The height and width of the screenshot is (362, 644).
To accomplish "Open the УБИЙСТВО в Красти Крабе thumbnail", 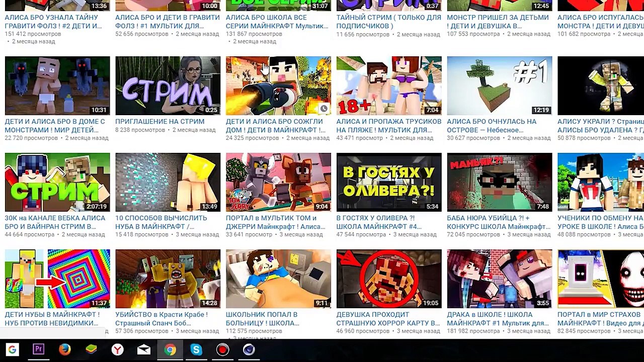I will (x=168, y=279).
